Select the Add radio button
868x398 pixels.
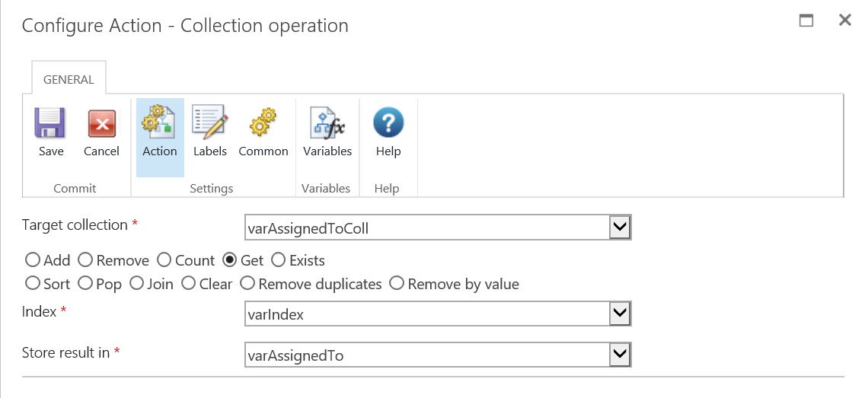click(x=33, y=260)
